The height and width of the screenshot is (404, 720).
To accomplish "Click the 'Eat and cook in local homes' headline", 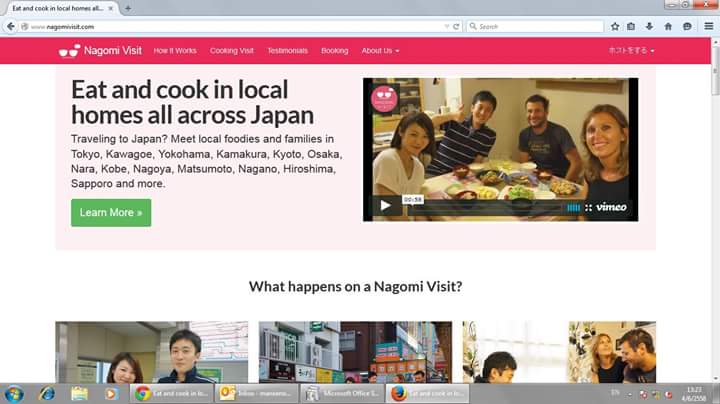I will pos(192,102).
